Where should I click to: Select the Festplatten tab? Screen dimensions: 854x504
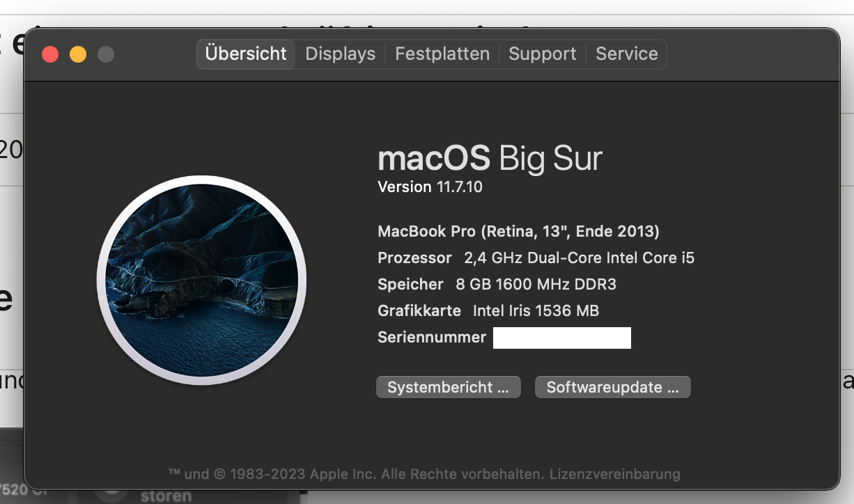tap(442, 54)
